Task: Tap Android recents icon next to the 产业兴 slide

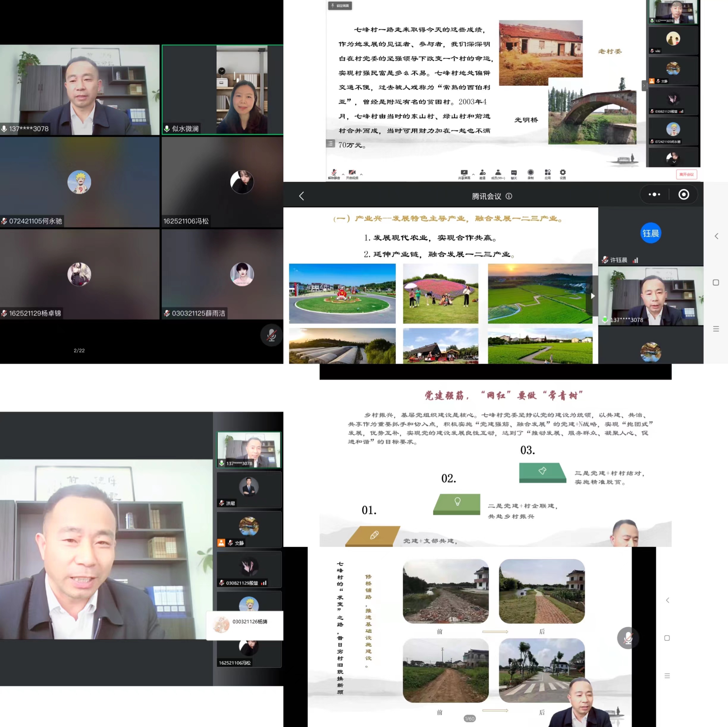Action: [716, 329]
